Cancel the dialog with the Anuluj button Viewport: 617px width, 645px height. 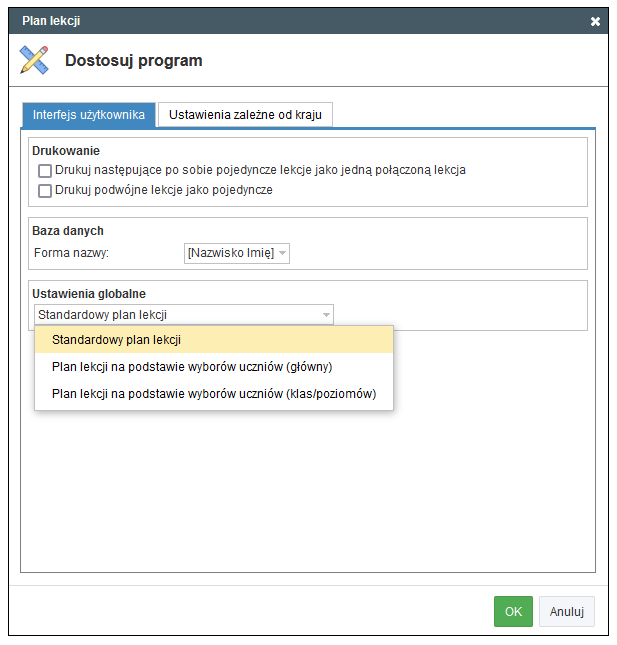(567, 611)
